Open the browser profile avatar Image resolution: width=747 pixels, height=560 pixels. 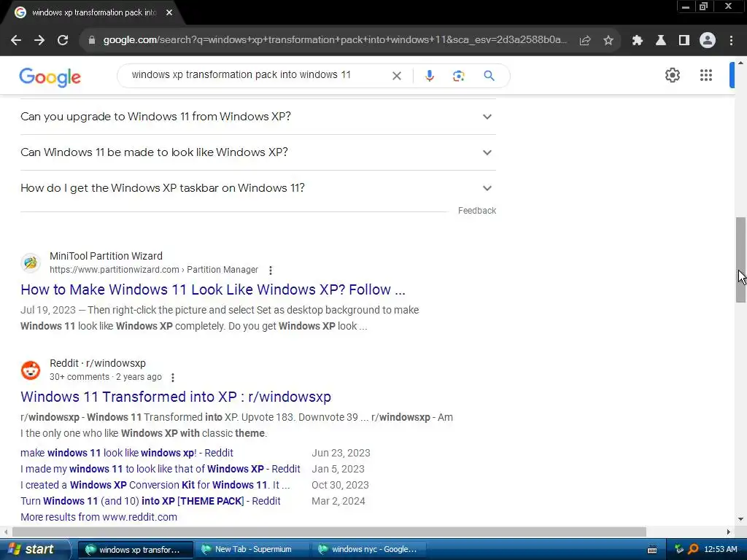[x=708, y=41]
